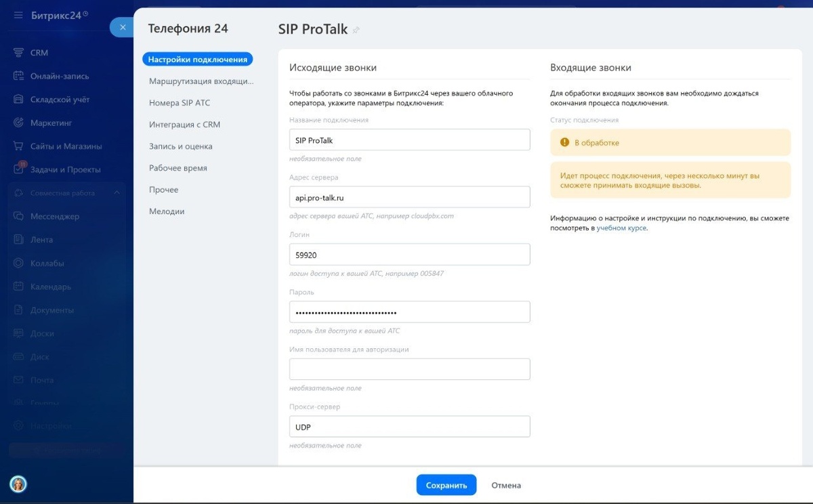Click the Статус подключения label
Viewport: 813px width, 504px height.
584,120
